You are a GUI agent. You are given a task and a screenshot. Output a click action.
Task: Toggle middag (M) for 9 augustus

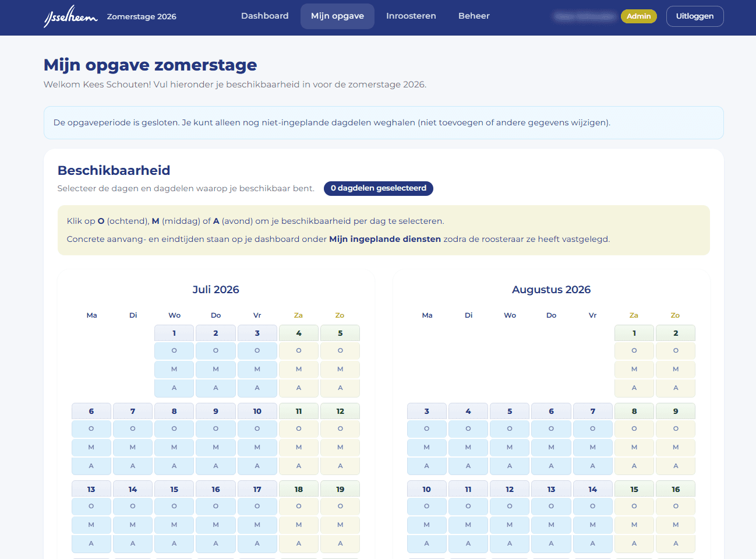[x=676, y=447]
